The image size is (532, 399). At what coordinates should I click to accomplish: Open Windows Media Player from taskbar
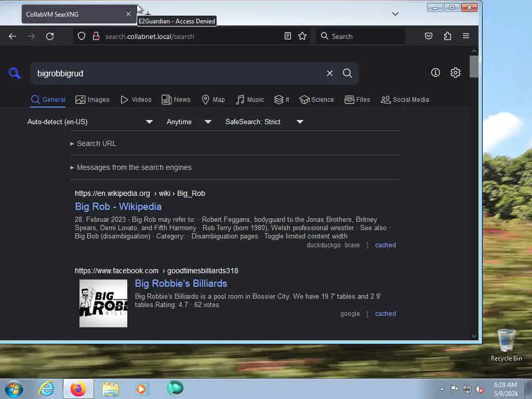pyautogui.click(x=141, y=389)
